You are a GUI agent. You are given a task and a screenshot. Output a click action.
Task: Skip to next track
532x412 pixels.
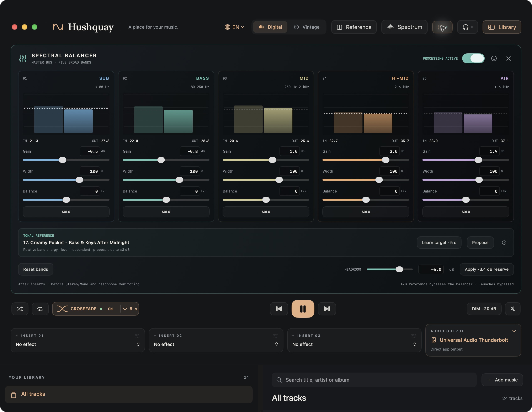point(327,309)
